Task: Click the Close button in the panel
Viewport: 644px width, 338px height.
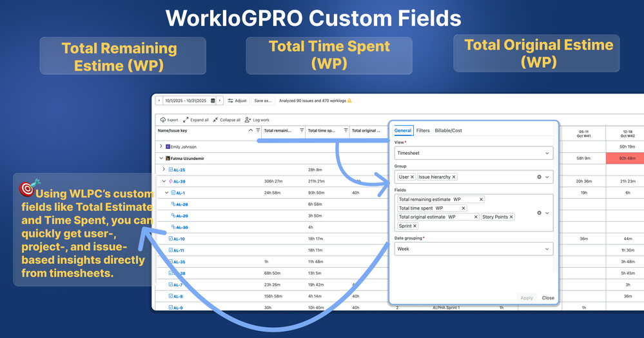Action: (548, 298)
